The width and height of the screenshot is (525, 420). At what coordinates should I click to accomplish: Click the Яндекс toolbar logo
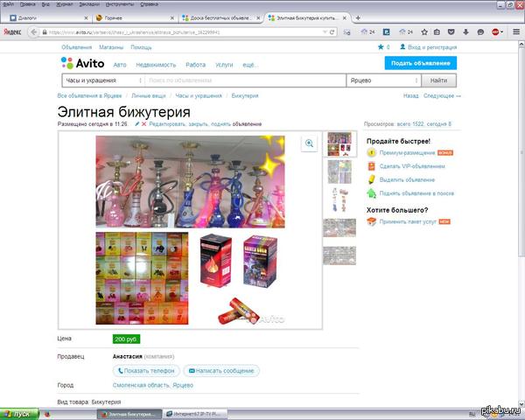coord(12,32)
